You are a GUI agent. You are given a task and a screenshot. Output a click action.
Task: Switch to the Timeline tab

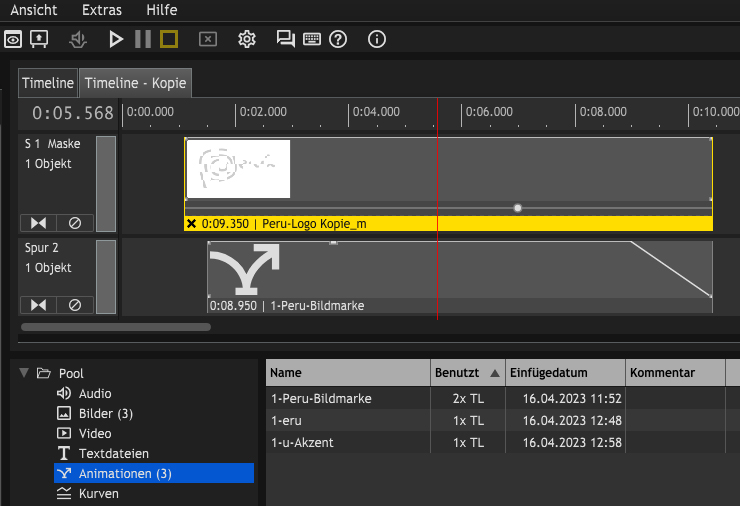48,83
